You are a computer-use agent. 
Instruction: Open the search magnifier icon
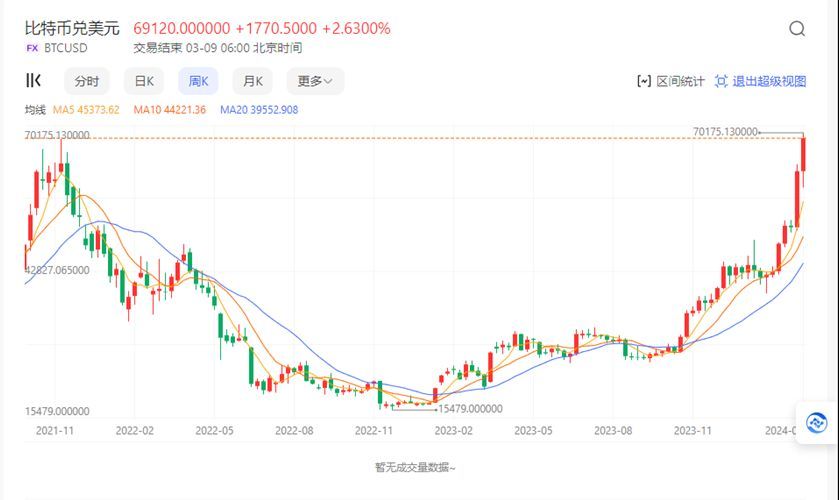point(797,28)
